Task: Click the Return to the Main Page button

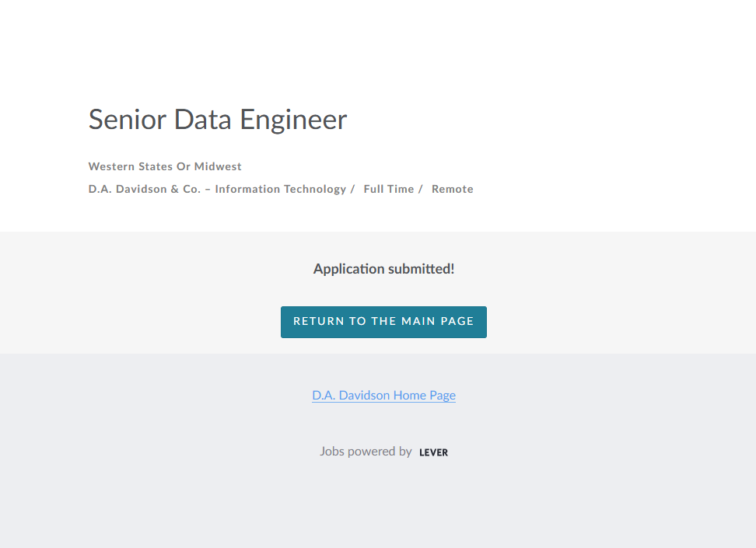Action: click(x=383, y=322)
